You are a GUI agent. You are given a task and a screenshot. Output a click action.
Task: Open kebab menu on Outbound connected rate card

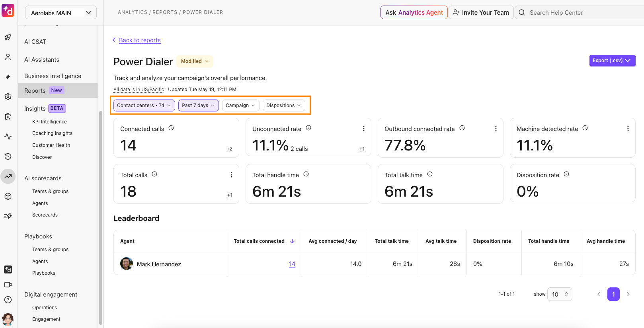496,129
